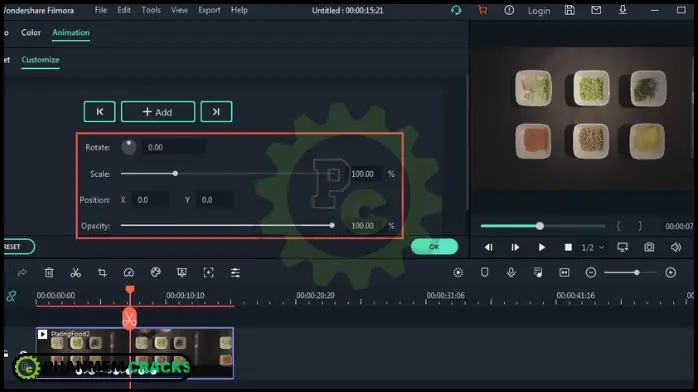This screenshot has height=392, width=698.
Task: Click the delete trash icon in the timeline toolbar
Action: click(x=49, y=272)
